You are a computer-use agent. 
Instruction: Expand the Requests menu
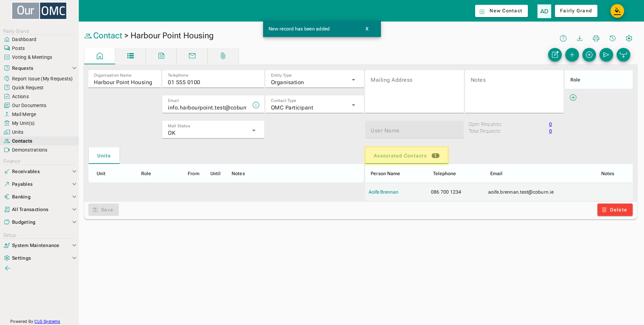click(39, 68)
